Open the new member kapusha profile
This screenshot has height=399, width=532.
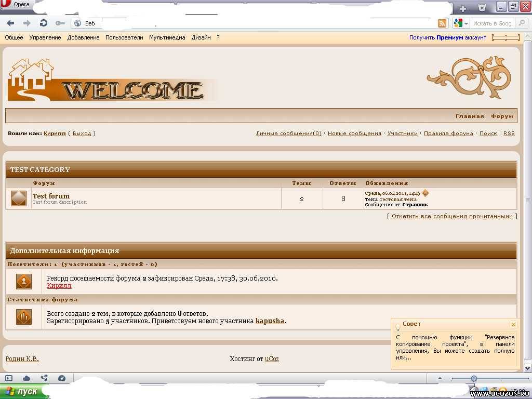(x=270, y=321)
